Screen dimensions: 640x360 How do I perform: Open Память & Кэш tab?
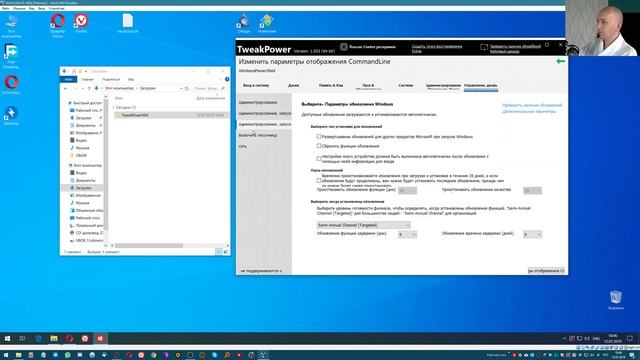pyautogui.click(x=331, y=86)
